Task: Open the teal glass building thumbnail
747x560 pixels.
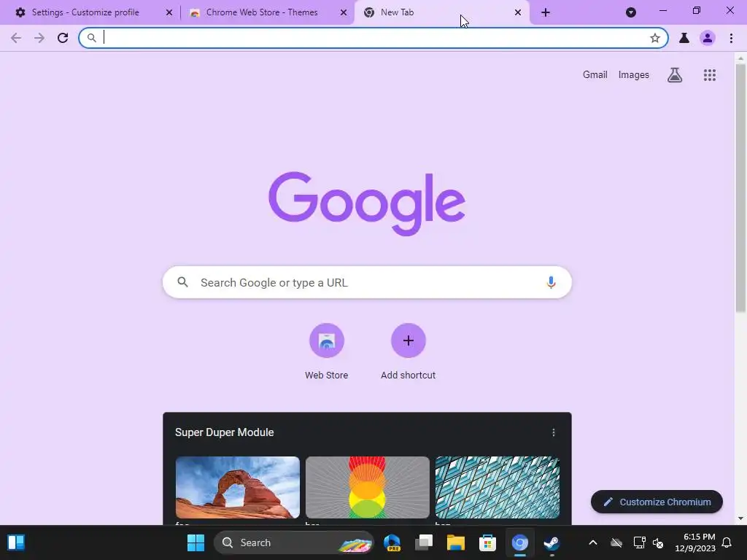Action: point(498,487)
